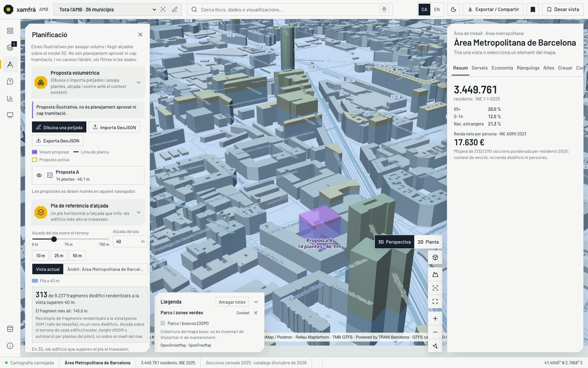This screenshot has height=368, width=588.
Task: Toggle dark mode moon icon
Action: [x=453, y=10]
